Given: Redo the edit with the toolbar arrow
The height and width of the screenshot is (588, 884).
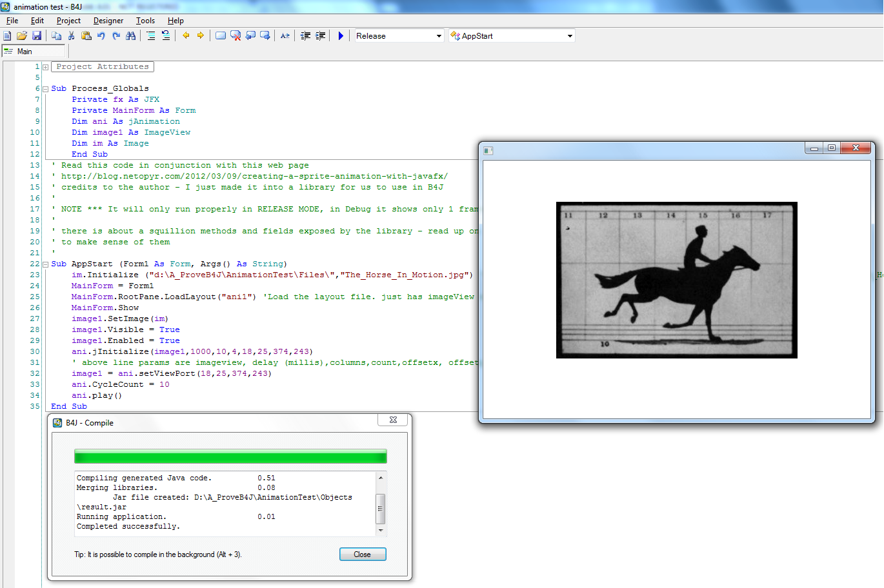Looking at the screenshot, I should pos(116,36).
